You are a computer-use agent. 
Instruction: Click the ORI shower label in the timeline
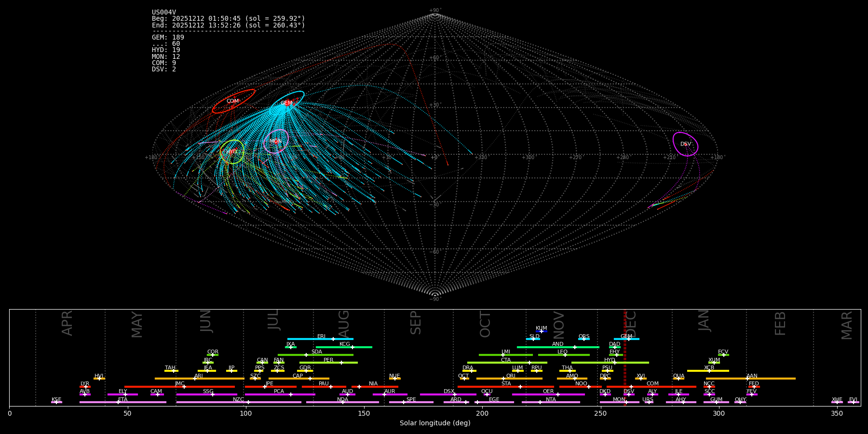[x=511, y=376]
